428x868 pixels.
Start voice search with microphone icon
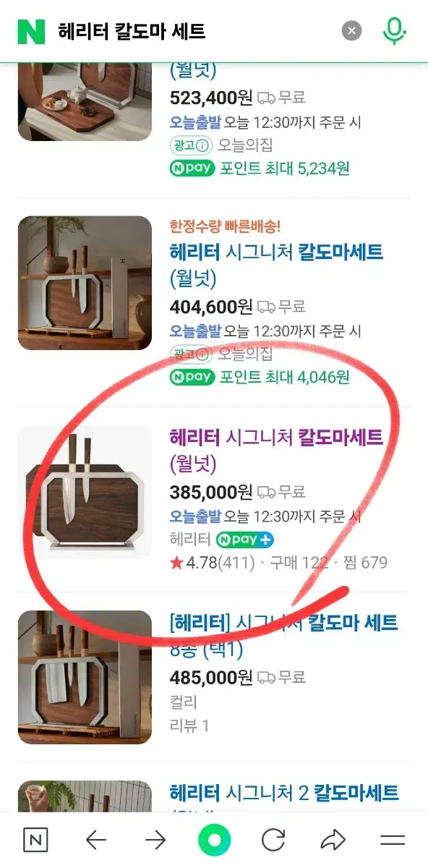click(394, 31)
